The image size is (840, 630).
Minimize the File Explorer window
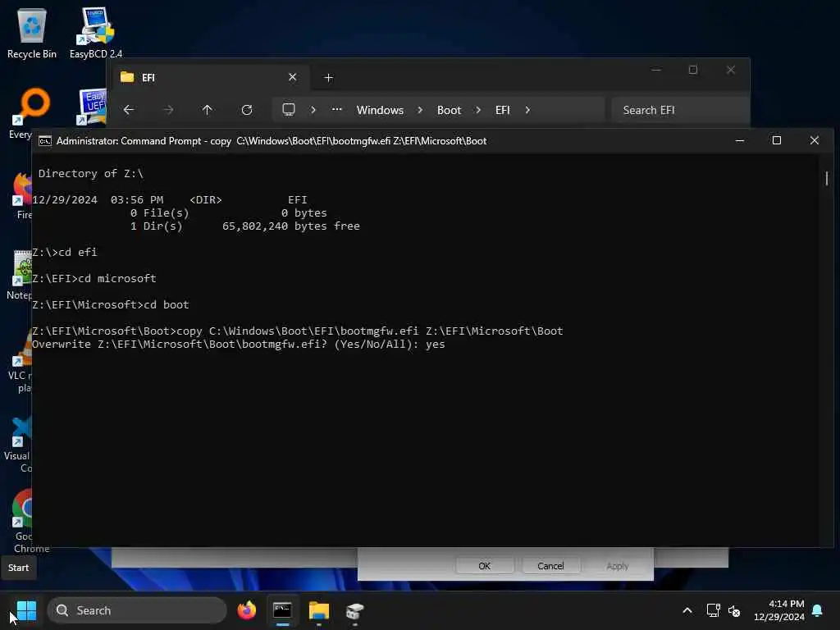(656, 70)
